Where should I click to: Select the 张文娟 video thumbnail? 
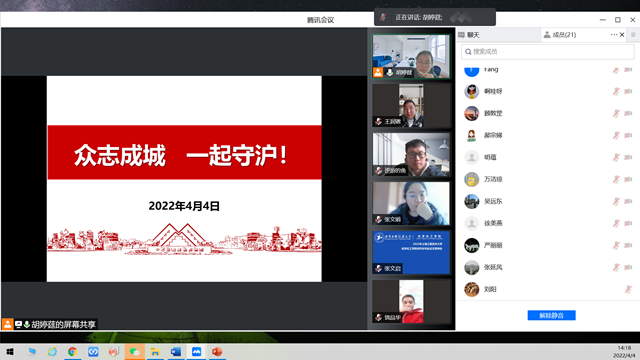coord(411,203)
